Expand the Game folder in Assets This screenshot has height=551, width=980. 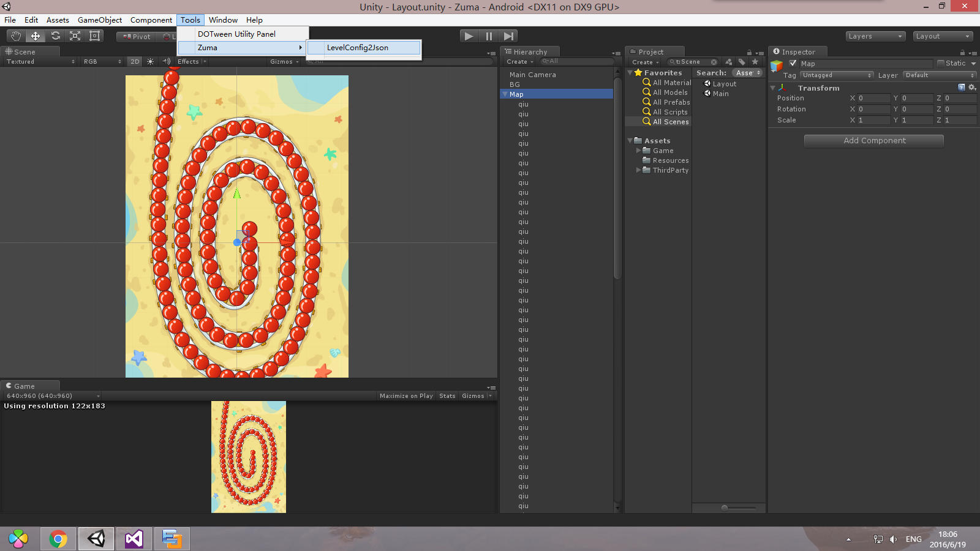[x=638, y=151]
